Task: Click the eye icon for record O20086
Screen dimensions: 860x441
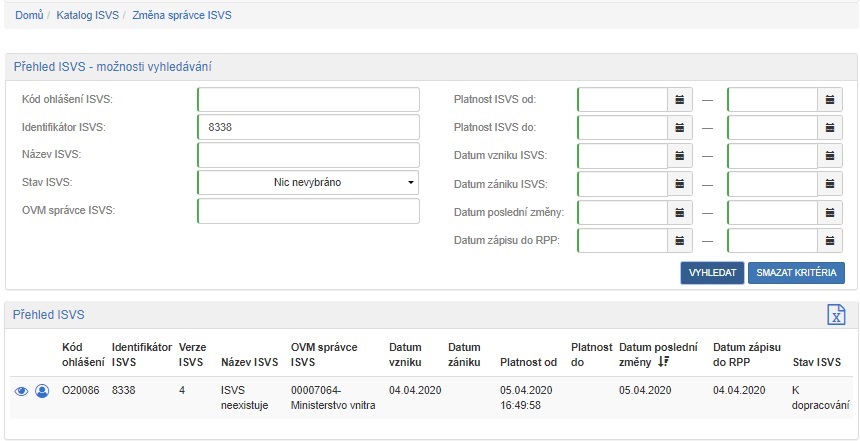Action: [21, 391]
